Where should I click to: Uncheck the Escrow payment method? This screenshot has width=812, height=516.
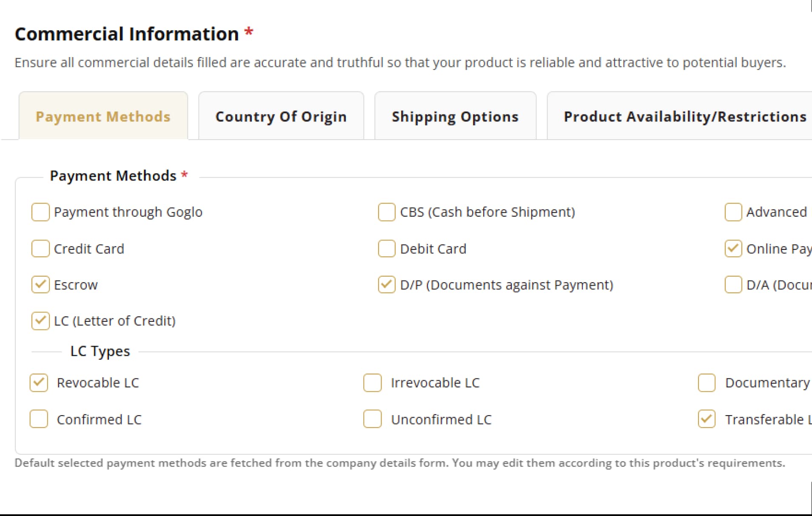coord(40,284)
